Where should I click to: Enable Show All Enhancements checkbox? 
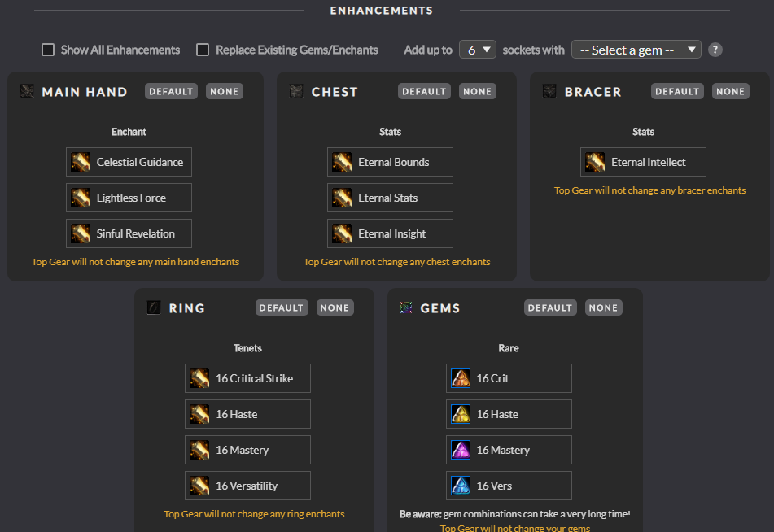(48, 50)
